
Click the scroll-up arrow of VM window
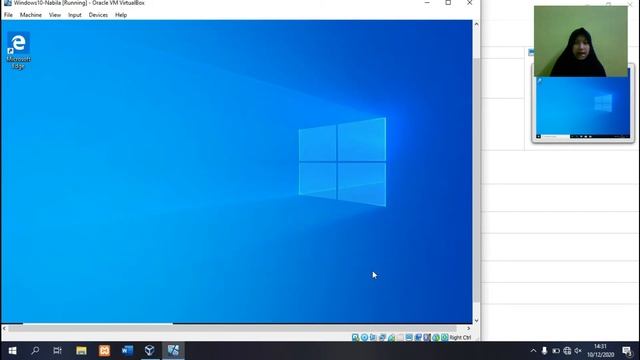click(x=476, y=24)
